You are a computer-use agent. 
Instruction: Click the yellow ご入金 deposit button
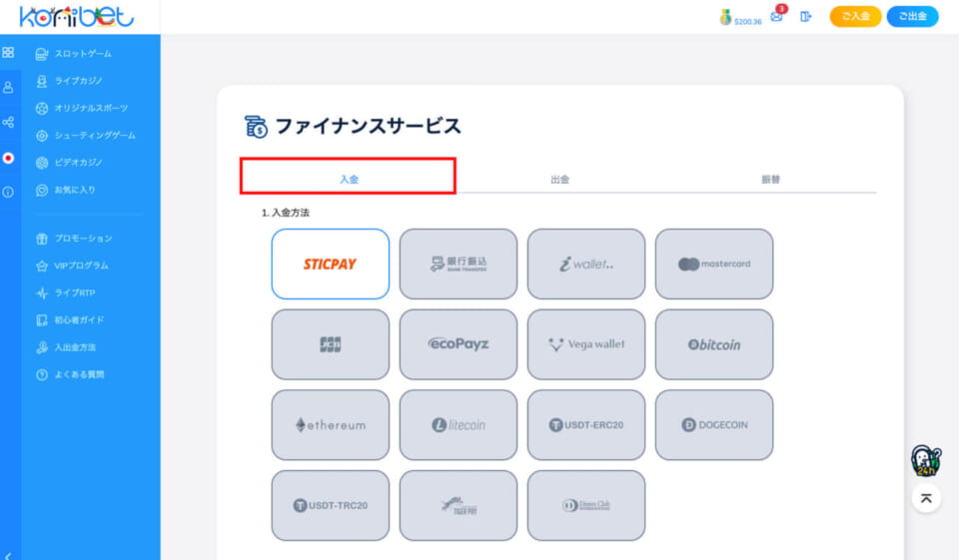click(x=855, y=17)
